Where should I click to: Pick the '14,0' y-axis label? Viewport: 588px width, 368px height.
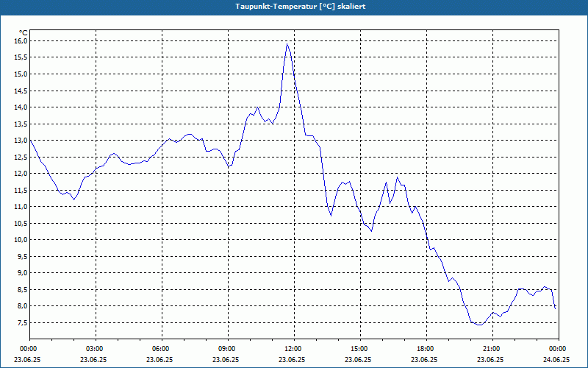21,107
